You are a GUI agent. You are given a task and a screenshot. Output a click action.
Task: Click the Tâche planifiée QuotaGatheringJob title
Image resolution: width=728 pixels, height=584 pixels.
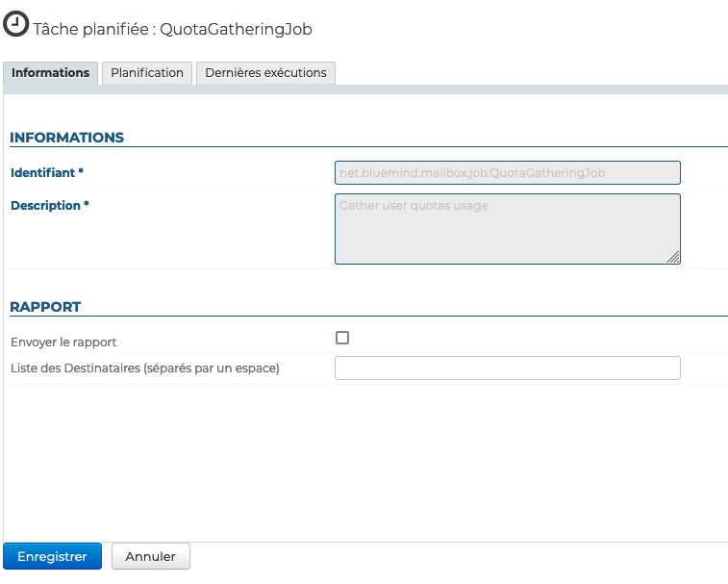173,29
